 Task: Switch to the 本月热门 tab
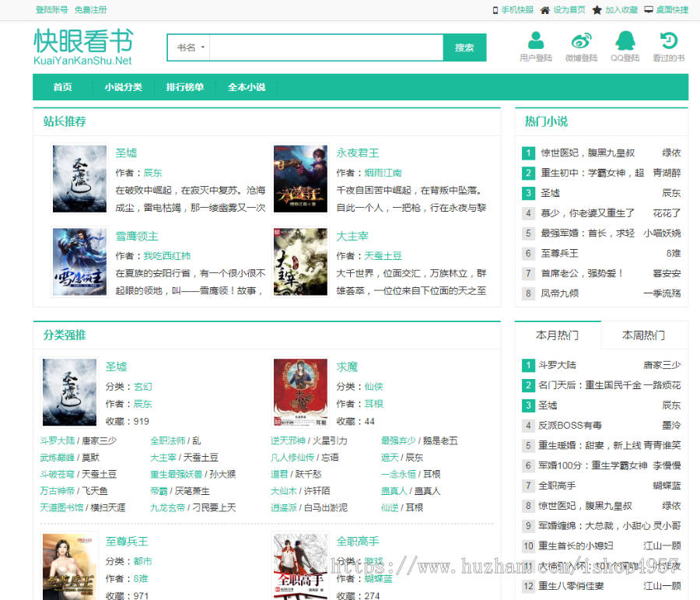click(x=558, y=335)
